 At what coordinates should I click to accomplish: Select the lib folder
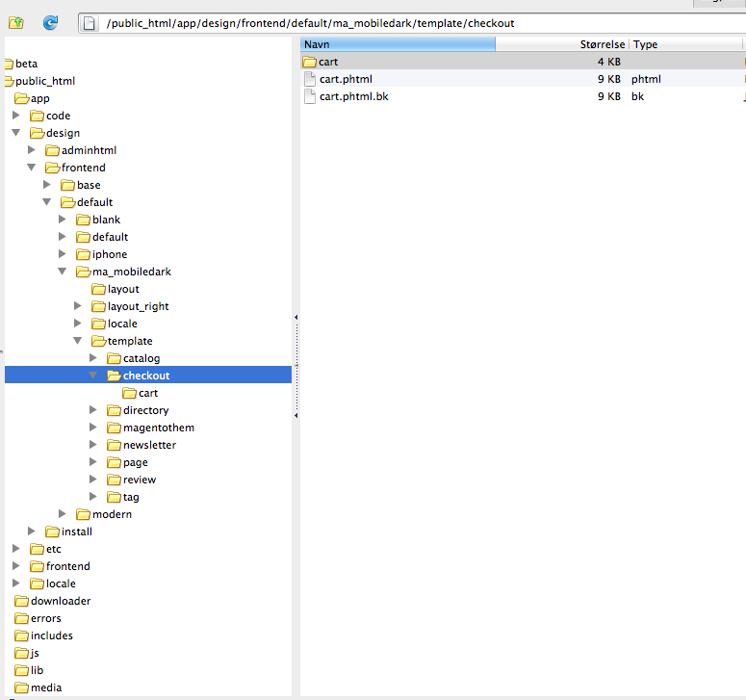pos(29,670)
